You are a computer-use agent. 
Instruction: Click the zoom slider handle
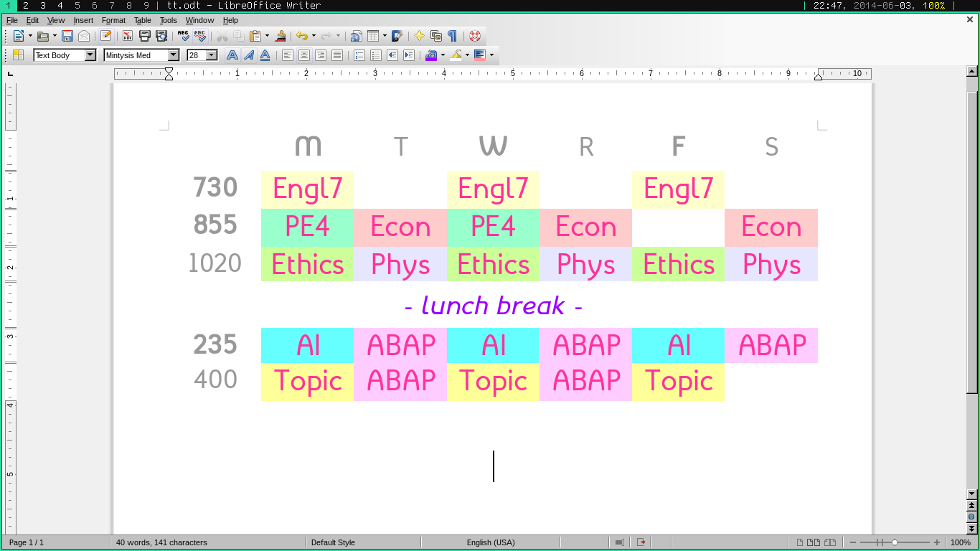[895, 542]
